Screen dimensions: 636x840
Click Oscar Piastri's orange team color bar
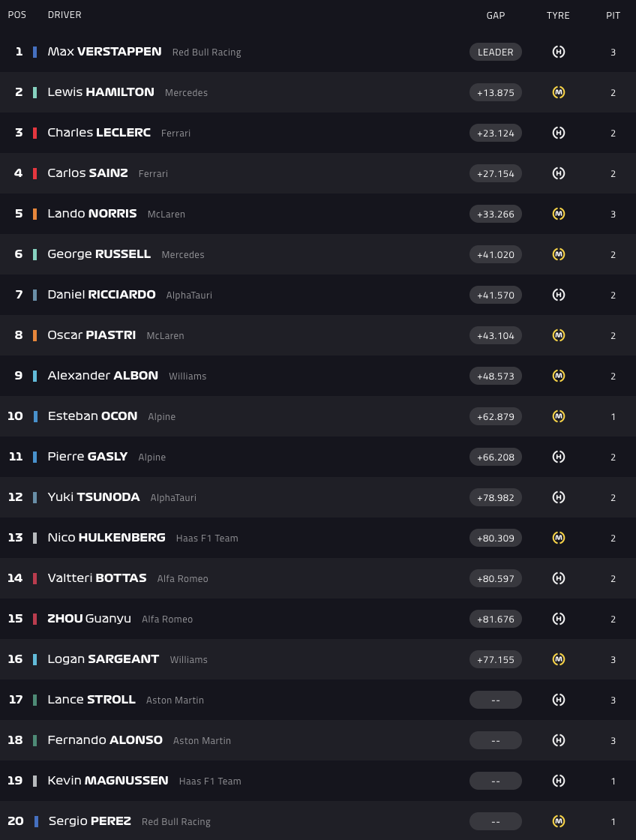(x=35, y=335)
